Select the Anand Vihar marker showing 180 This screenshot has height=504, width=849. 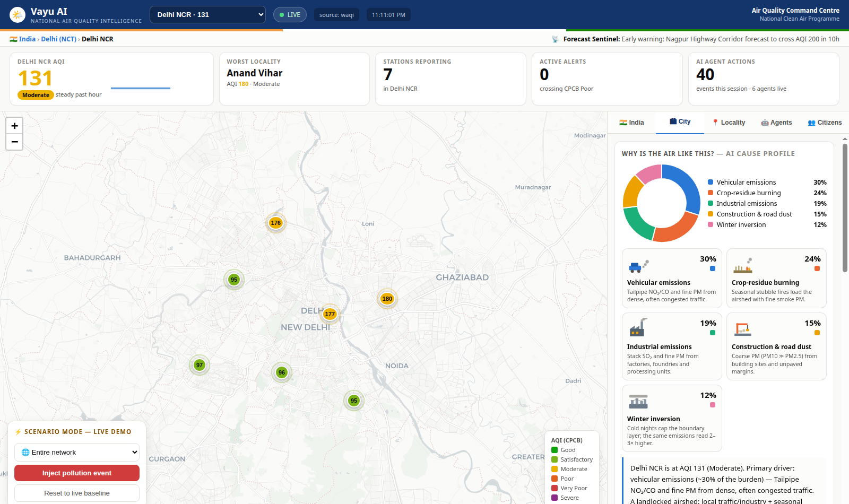(387, 299)
